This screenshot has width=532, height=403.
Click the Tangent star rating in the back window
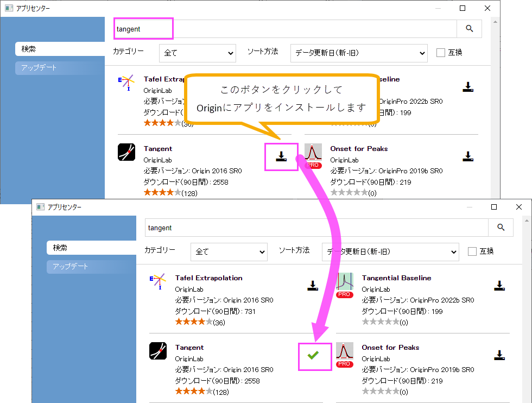(x=162, y=192)
